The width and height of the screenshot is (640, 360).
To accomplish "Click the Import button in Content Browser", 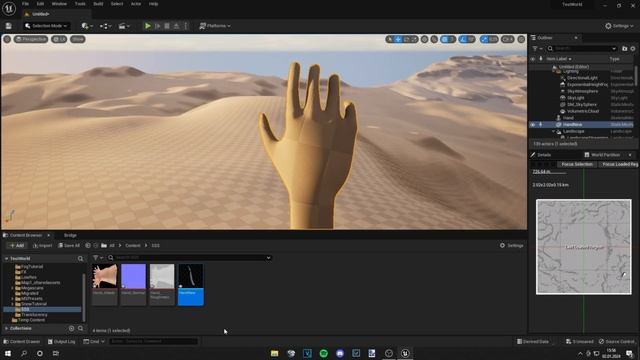I will click(42, 246).
